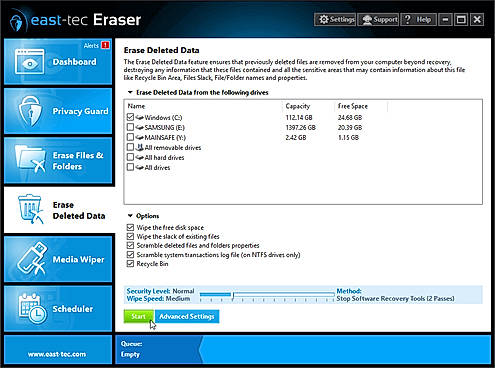Screen dimensions: 495x368
Task: Click the Stop Software Recovery Tools method text
Action: [395, 299]
